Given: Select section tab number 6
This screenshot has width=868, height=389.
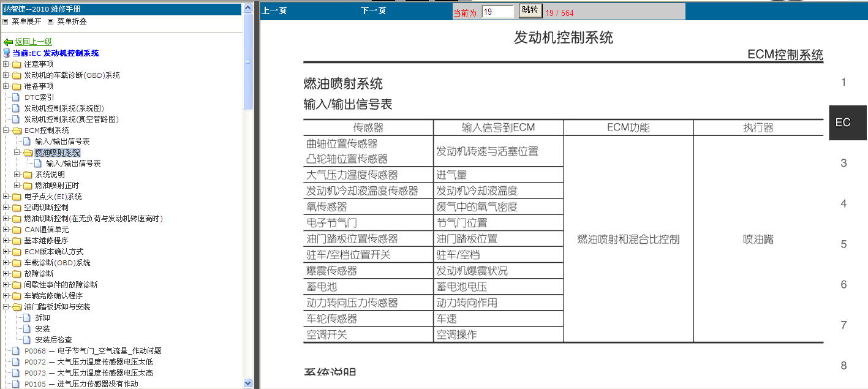Looking at the screenshot, I should coord(843,284).
